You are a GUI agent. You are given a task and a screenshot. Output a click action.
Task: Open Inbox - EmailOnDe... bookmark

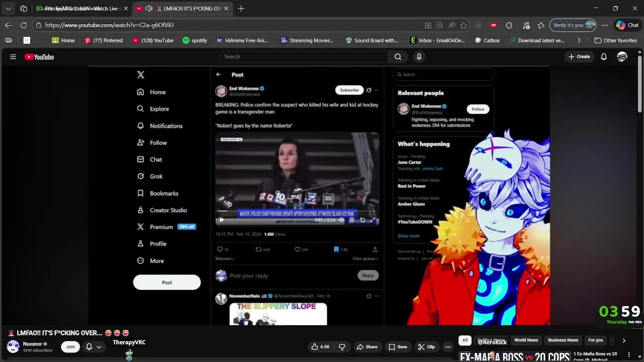[x=438, y=40]
